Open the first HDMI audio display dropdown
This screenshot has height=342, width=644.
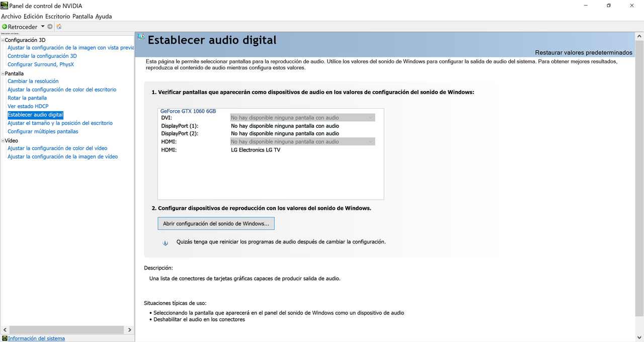(302, 142)
